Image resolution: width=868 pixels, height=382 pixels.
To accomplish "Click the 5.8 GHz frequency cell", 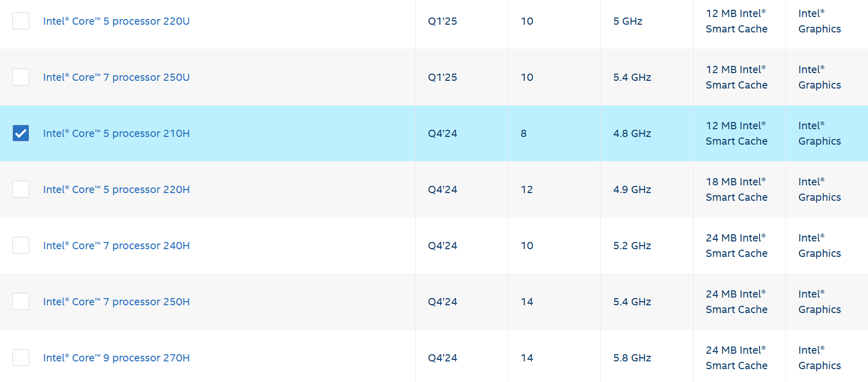I will [x=632, y=358].
